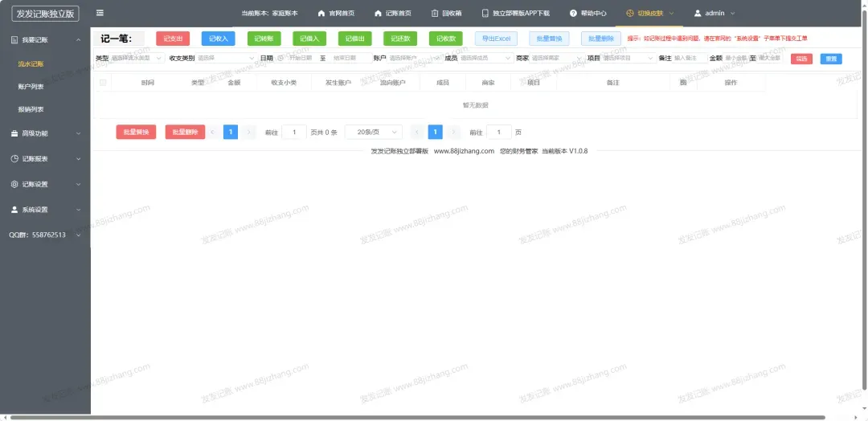
Task: Click the clock icon in the 日期 filter
Action: pyautogui.click(x=280, y=58)
